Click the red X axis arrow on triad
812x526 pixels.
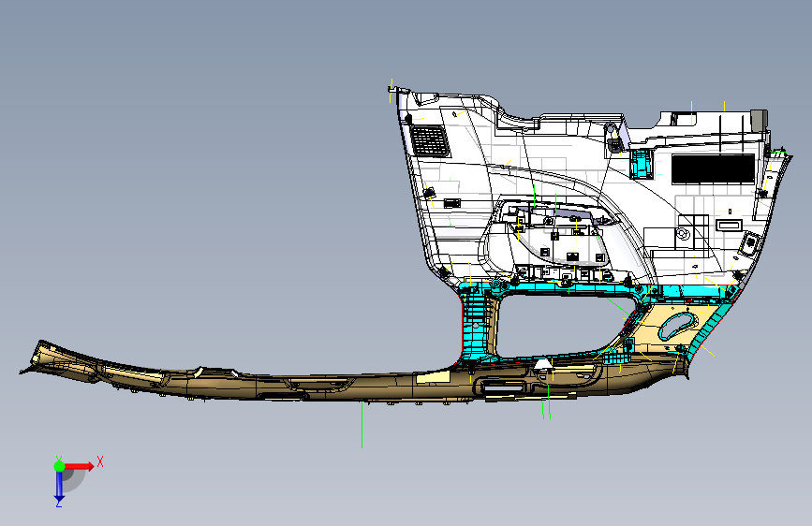tap(80, 466)
